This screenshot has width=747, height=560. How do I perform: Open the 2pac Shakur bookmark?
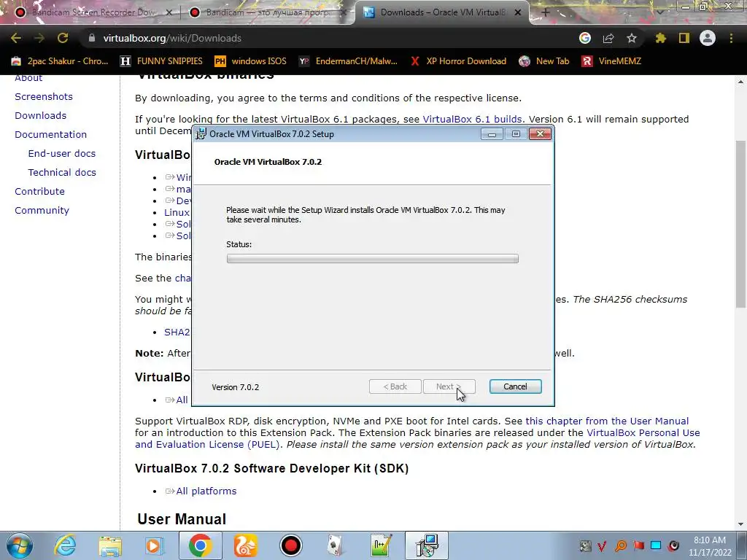(61, 61)
